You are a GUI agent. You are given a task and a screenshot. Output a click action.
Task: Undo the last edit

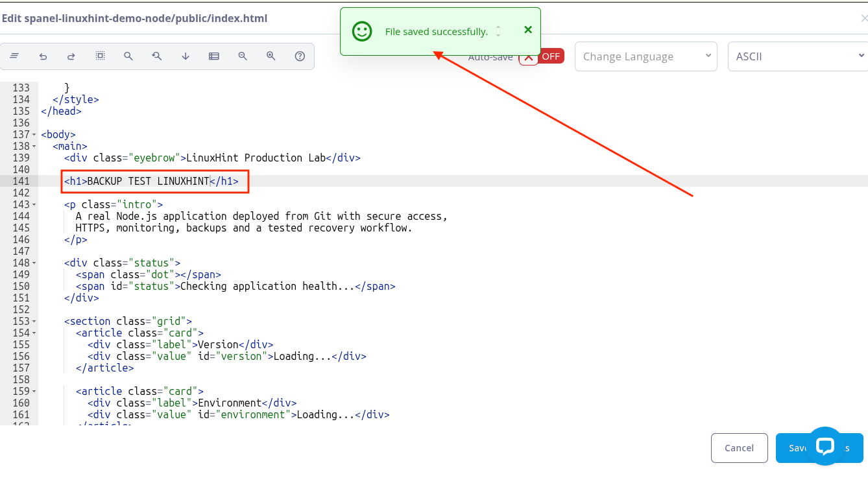(43, 56)
